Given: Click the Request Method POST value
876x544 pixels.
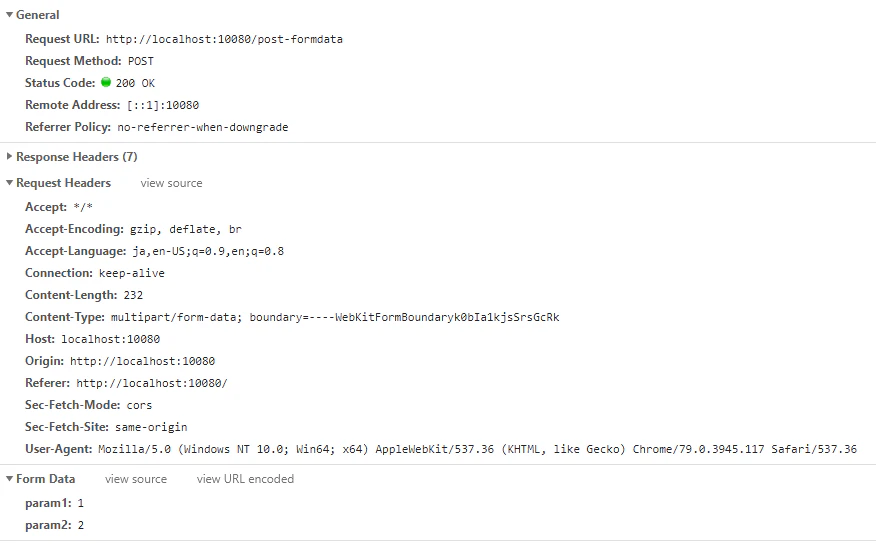Looking at the screenshot, I should click(x=141, y=61).
